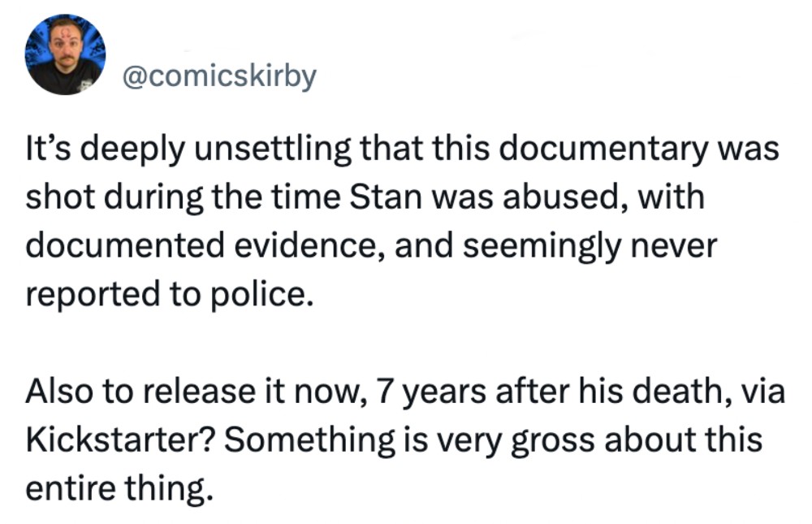Image resolution: width=812 pixels, height=524 pixels.
Task: Click the word "evidence," in the third line
Action: coord(309,246)
